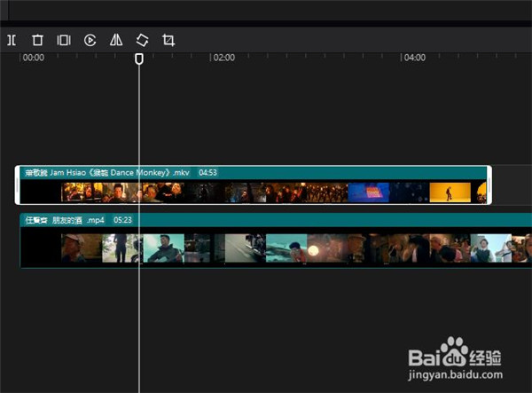Select the Freeze frame tool icon
The image size is (532, 393).
point(64,40)
